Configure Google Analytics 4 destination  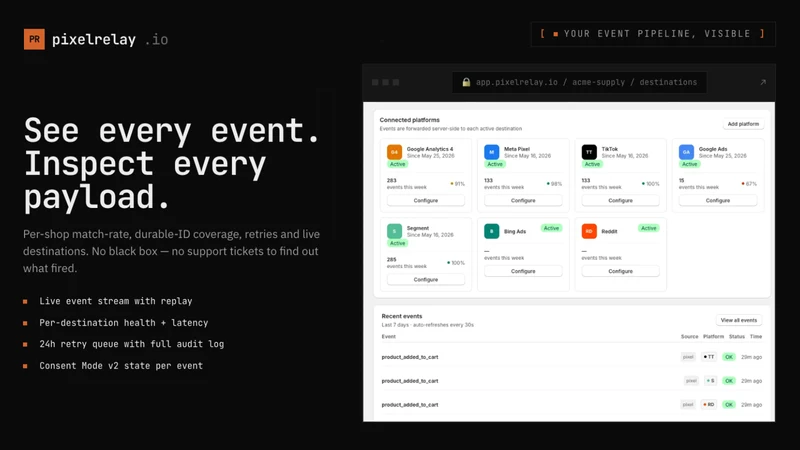point(426,201)
